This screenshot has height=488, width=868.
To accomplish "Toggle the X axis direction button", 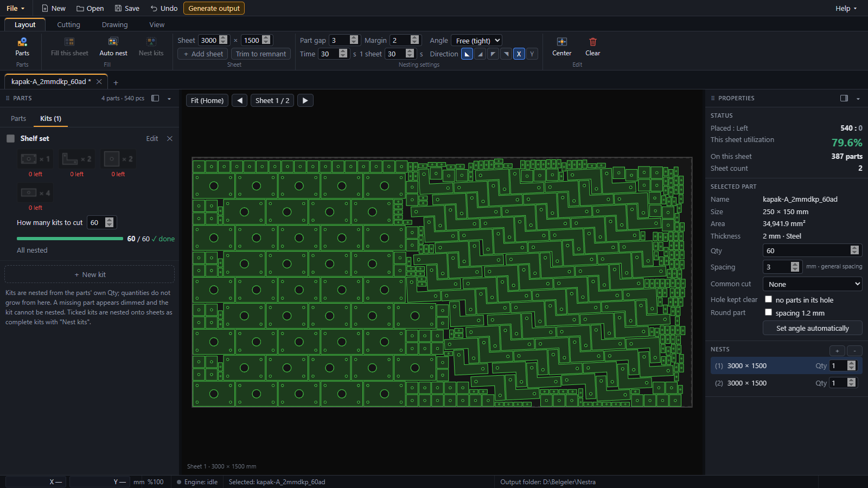I will pyautogui.click(x=519, y=54).
